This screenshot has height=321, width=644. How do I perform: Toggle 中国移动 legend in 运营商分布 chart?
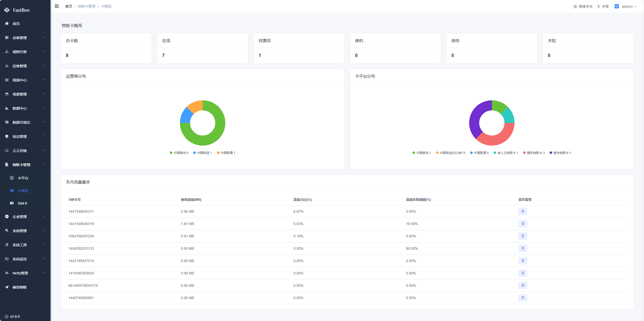point(179,153)
